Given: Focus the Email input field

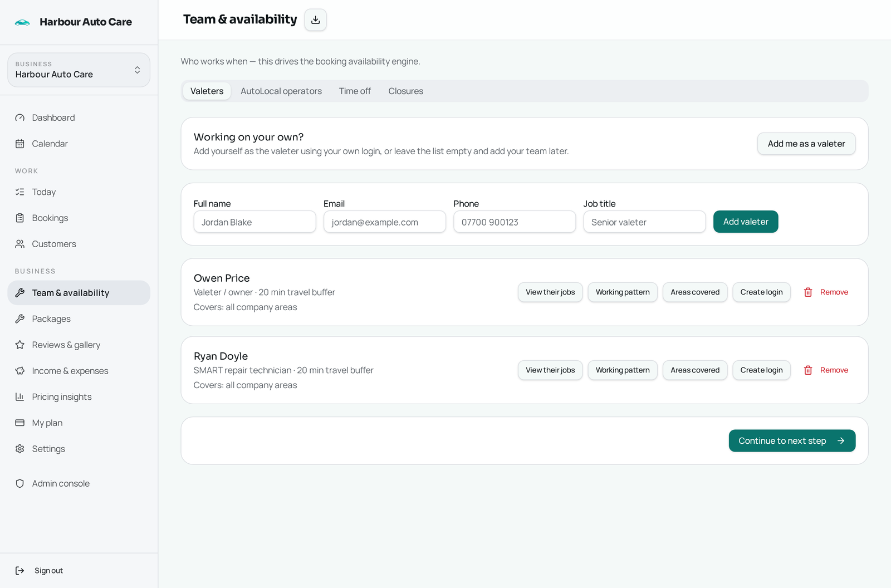Looking at the screenshot, I should (385, 222).
